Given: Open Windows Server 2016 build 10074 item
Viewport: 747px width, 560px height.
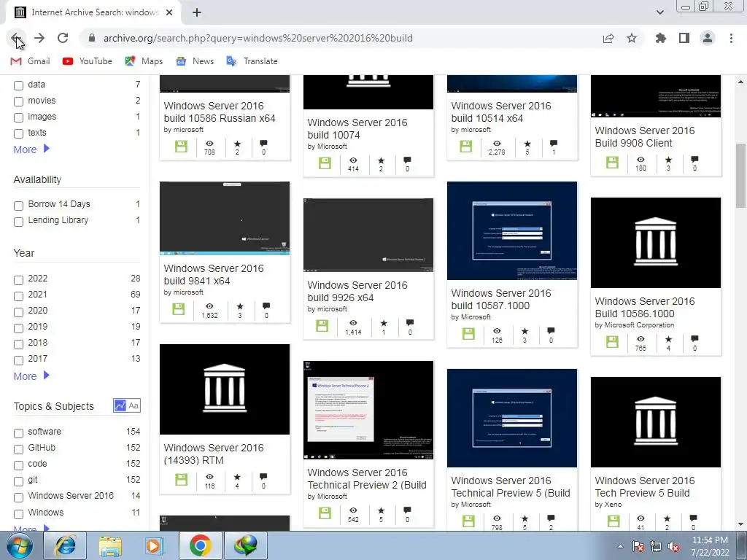Looking at the screenshot, I should coord(357,128).
